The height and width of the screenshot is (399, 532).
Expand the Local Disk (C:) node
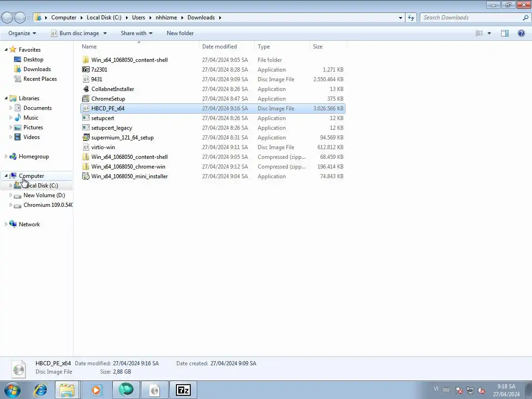11,186
